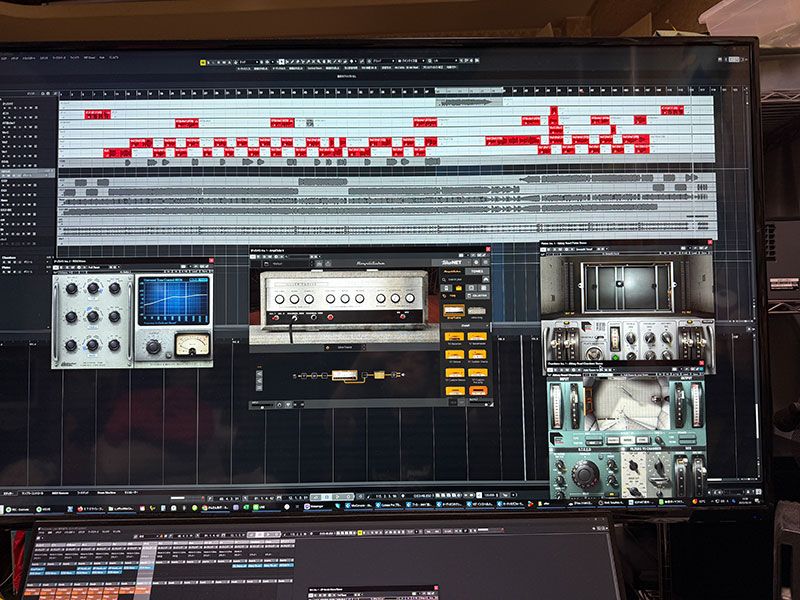Flip the left toggle switch on AmpliTube amp panel
This screenshot has height=600, width=800.
(x=276, y=317)
